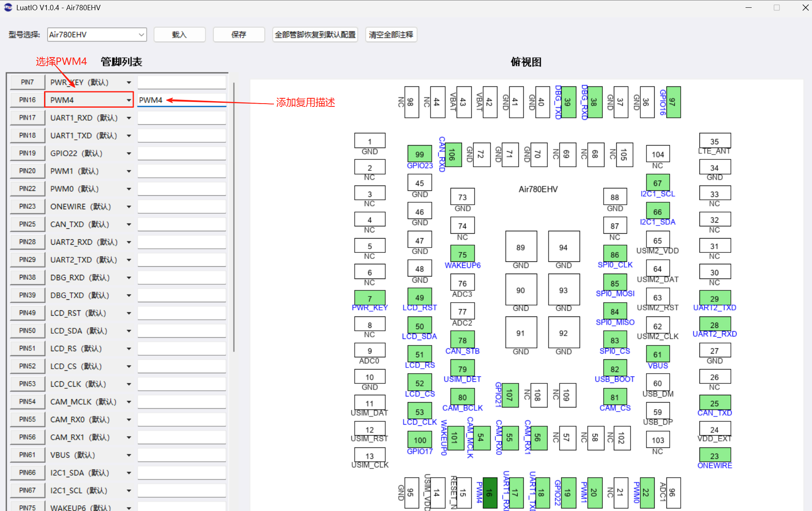Open PIN19 GPIO22 function dropdown

click(x=89, y=153)
